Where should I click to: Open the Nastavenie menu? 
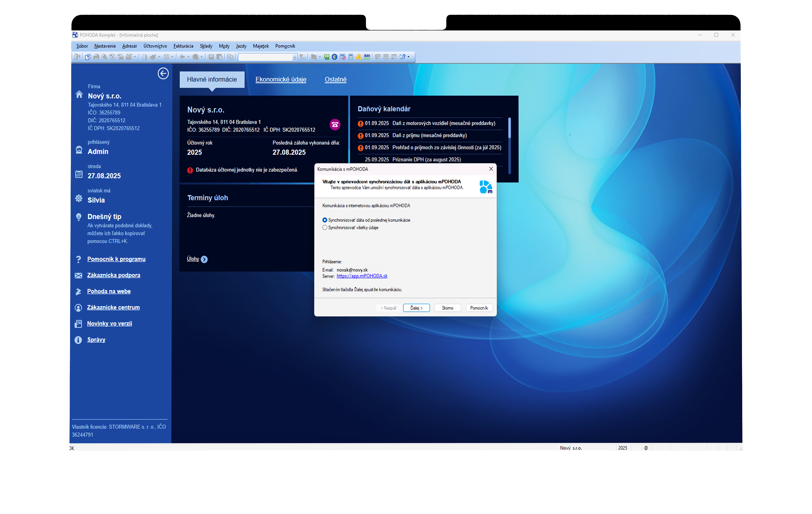[105, 46]
